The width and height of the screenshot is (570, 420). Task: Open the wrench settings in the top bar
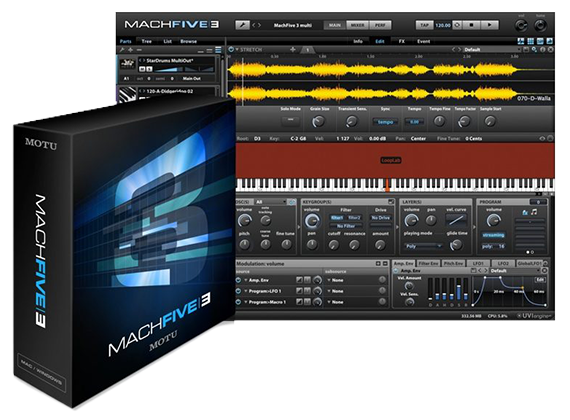(x=242, y=25)
